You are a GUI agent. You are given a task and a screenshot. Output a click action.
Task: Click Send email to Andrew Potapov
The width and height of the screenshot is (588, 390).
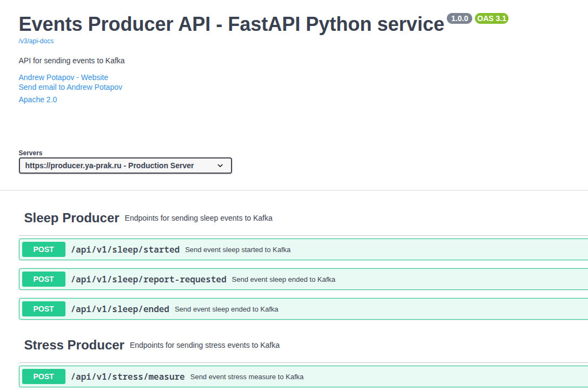70,87
